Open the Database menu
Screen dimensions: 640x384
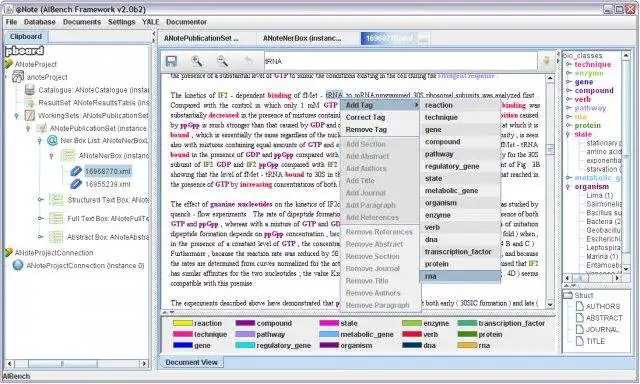40,22
